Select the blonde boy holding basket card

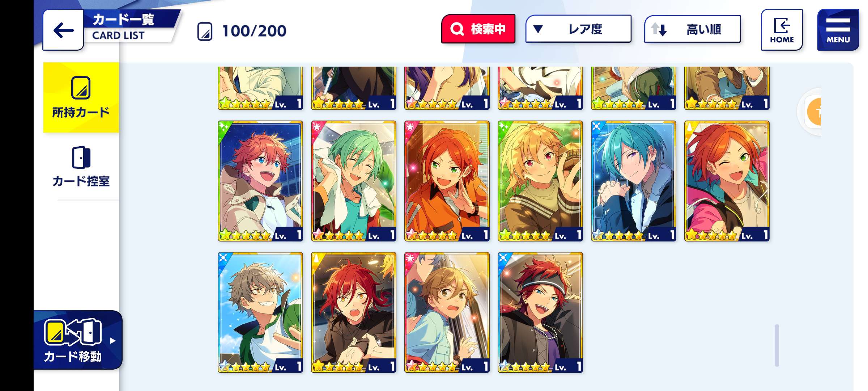pyautogui.click(x=540, y=181)
